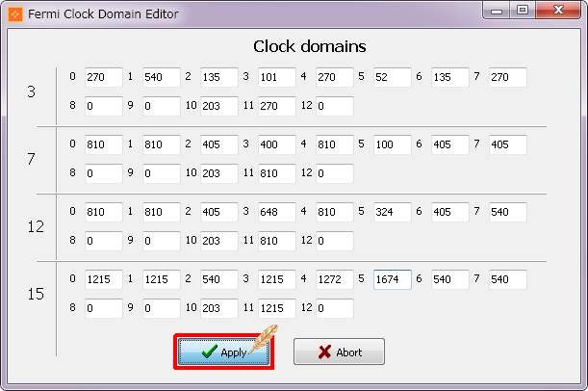Viewport: 588px width, 391px height.
Task: Click the Fermi Clock Domain Editor title icon
Action: [x=15, y=14]
